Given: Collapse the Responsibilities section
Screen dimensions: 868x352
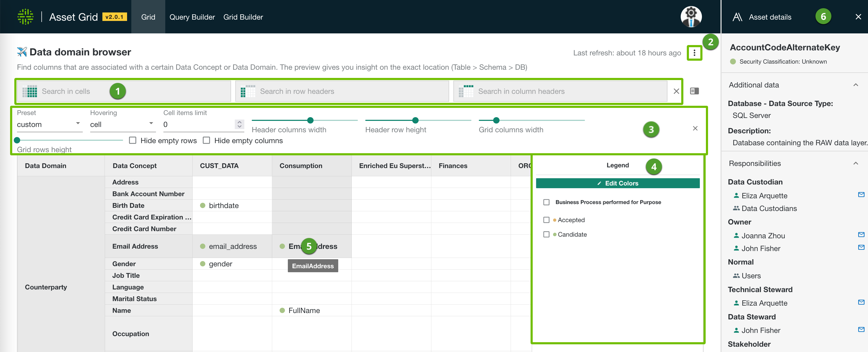Looking at the screenshot, I should click(x=855, y=164).
